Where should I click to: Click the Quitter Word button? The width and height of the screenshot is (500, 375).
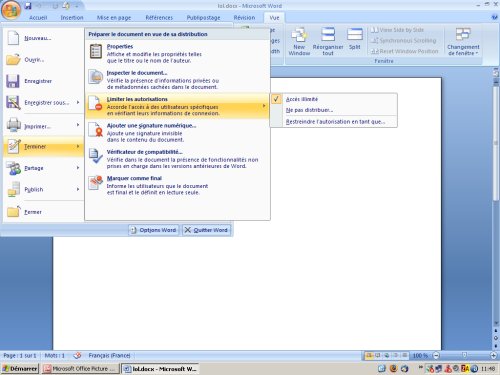206,230
